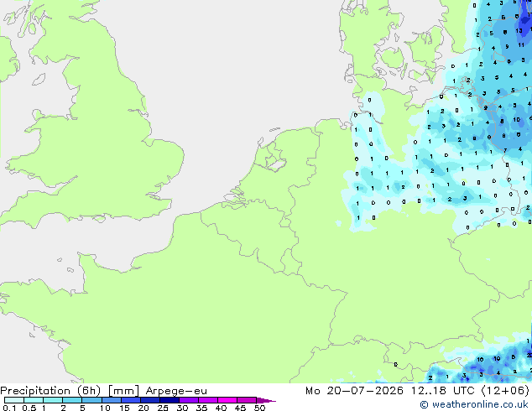Click the 5–10 mm light blue swatch
Image resolution: width=532 pixels, height=411 pixels.
point(91,400)
